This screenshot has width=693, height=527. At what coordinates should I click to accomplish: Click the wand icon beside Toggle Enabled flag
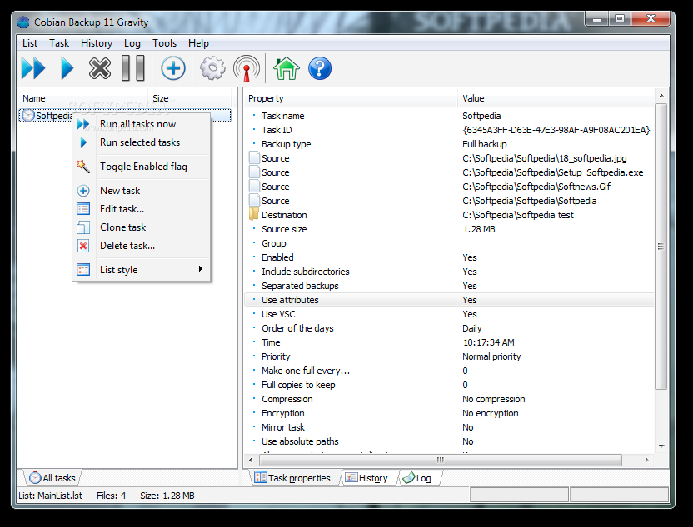point(83,167)
